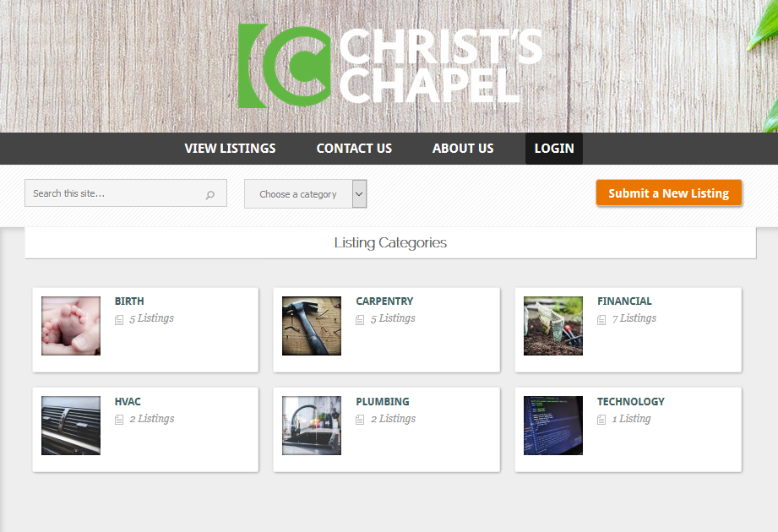Click the Carpentry hammer thumbnail
Viewport: 778px width, 532px height.
point(312,326)
